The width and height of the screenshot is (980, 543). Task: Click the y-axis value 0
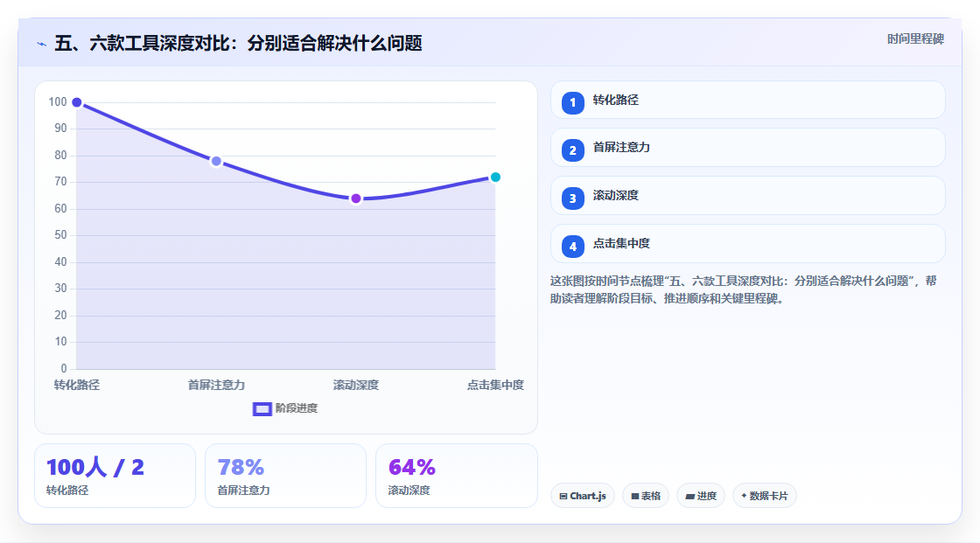(64, 369)
